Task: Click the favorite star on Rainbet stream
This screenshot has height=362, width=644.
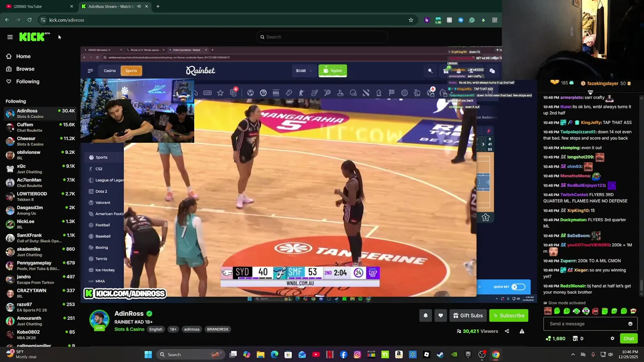Action: pos(486,217)
